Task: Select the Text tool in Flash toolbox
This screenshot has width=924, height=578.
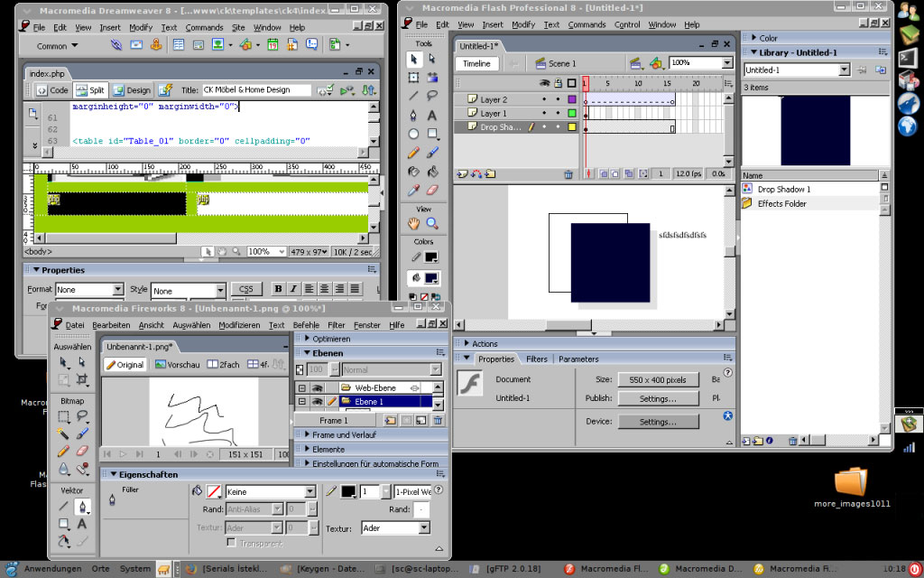Action: pyautogui.click(x=432, y=115)
